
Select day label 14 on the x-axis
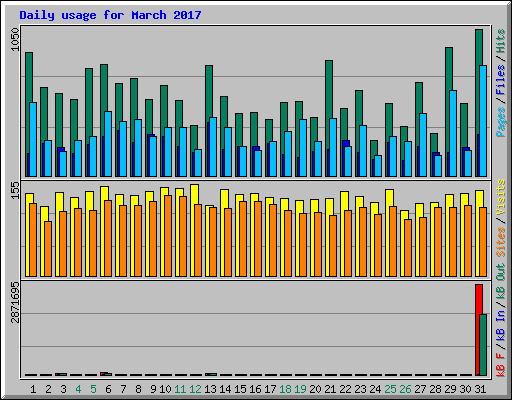tap(225, 389)
